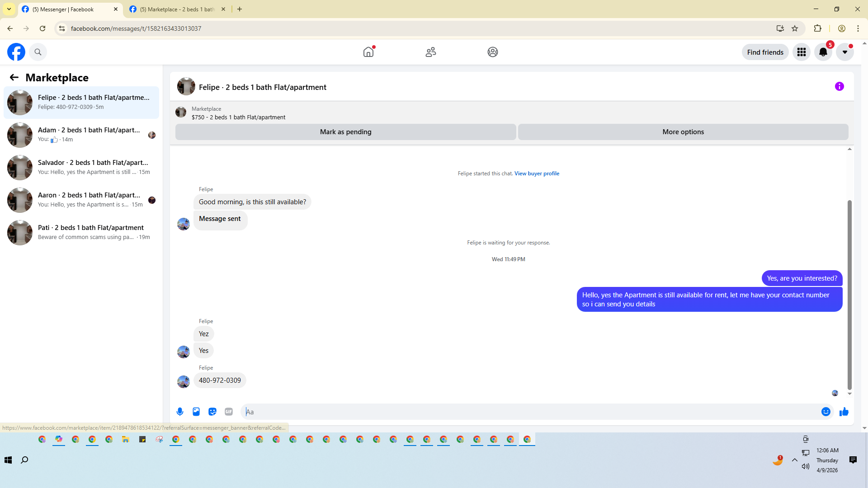Switch to the Marketplace browser tab
Image resolution: width=868 pixels, height=488 pixels.
pyautogui.click(x=177, y=9)
